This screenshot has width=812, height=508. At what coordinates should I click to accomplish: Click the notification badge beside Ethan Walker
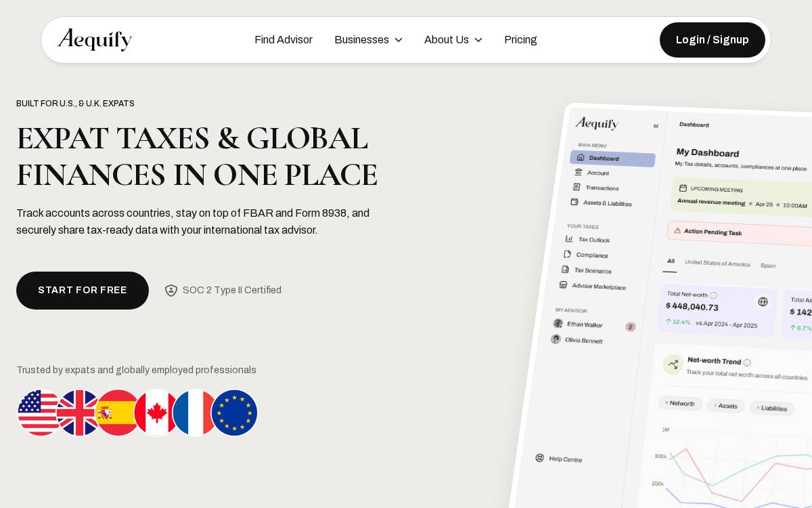click(x=631, y=326)
